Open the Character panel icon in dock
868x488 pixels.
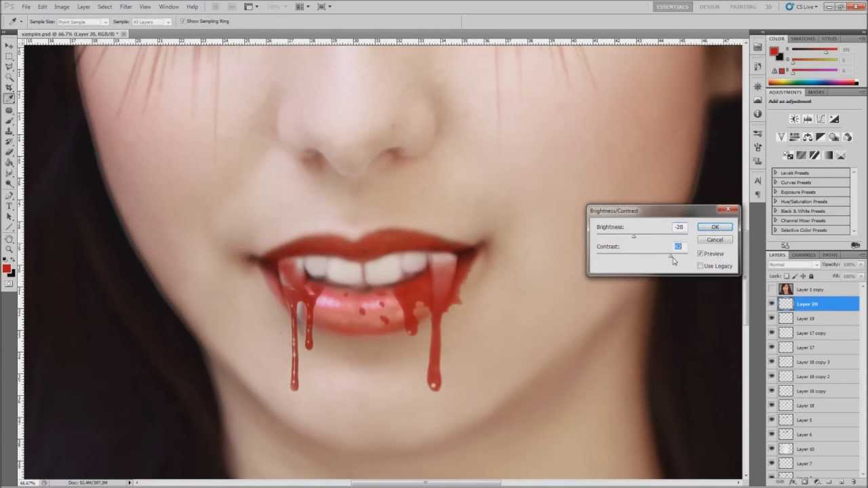point(757,181)
